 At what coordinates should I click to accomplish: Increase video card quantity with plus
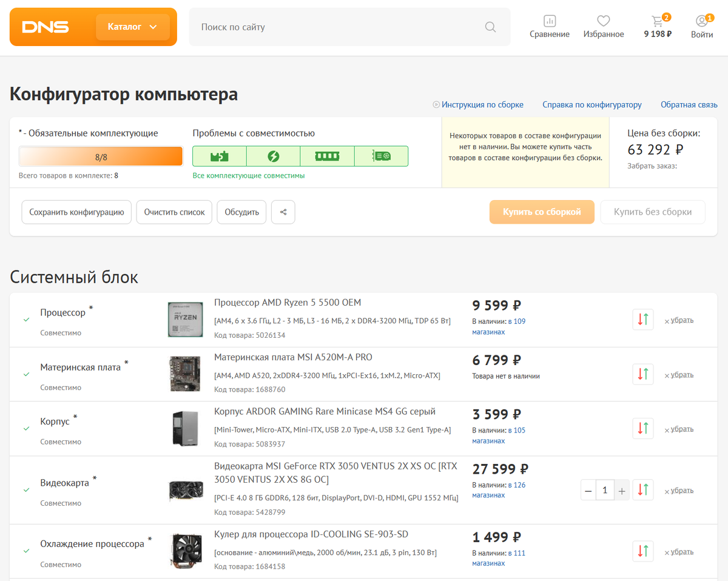[x=621, y=490]
